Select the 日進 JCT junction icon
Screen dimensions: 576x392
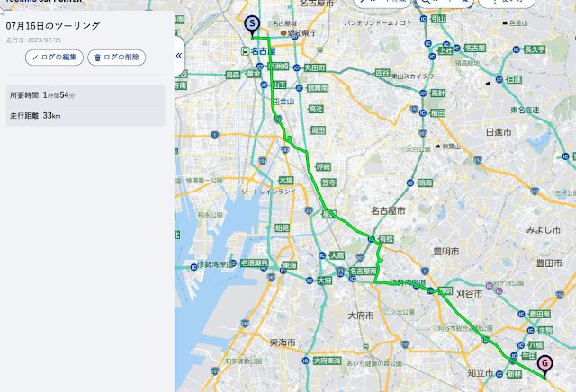[499, 79]
